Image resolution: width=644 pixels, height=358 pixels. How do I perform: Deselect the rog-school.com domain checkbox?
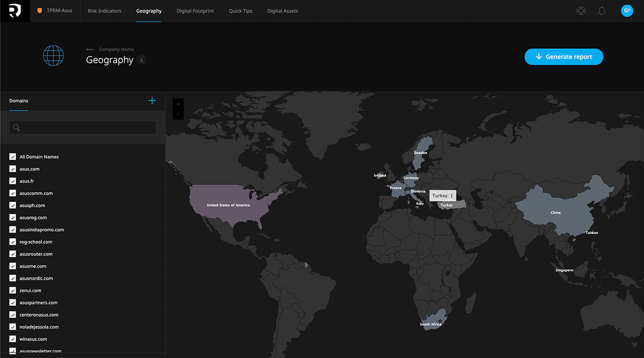(x=12, y=242)
